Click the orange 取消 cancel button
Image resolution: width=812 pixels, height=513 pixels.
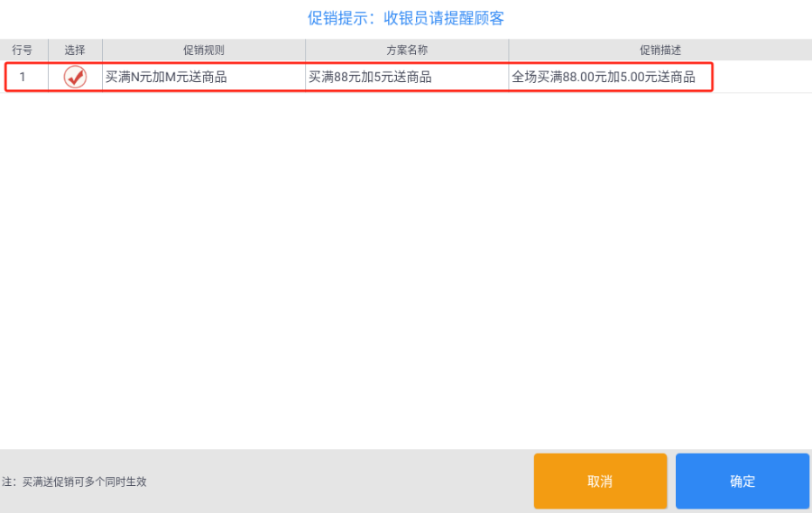click(600, 481)
